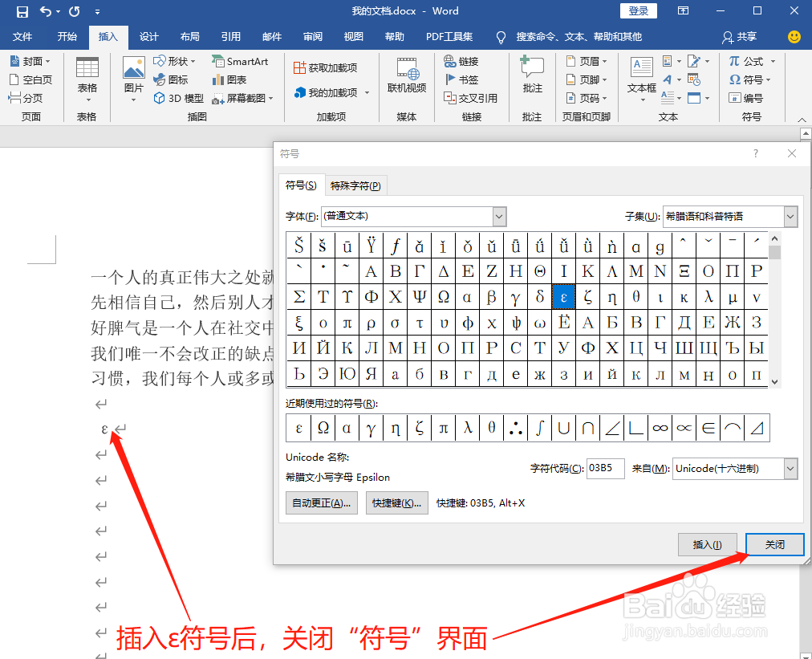The width and height of the screenshot is (812, 659).
Task: Open the PDF工具集 tab
Action: click(449, 36)
